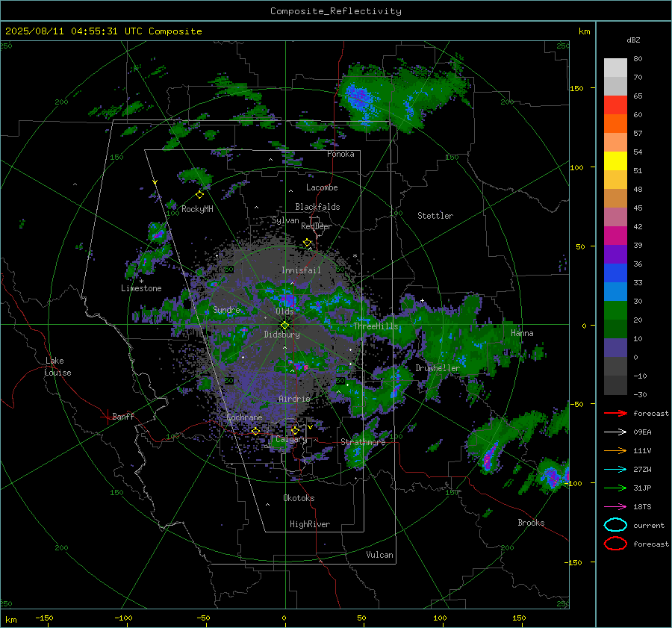Click the white 09EA arrow icon

[x=615, y=432]
